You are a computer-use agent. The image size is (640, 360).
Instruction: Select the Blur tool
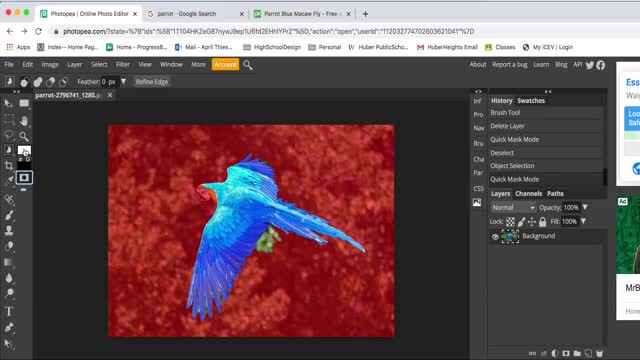[x=9, y=278]
